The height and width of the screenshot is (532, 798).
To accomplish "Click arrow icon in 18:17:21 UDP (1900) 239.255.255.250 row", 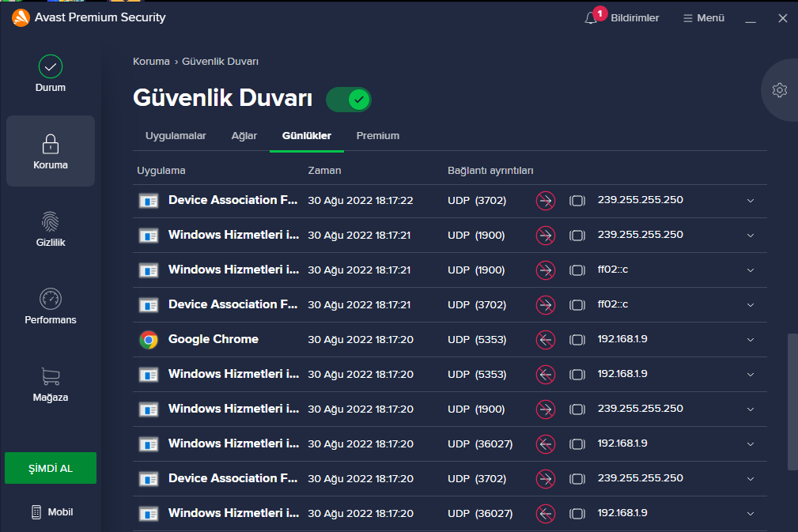I will click(546, 236).
